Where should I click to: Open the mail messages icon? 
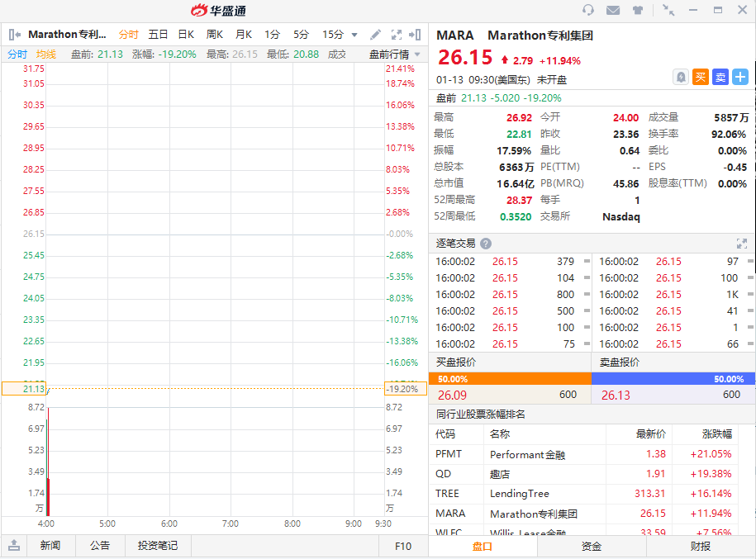click(613, 10)
